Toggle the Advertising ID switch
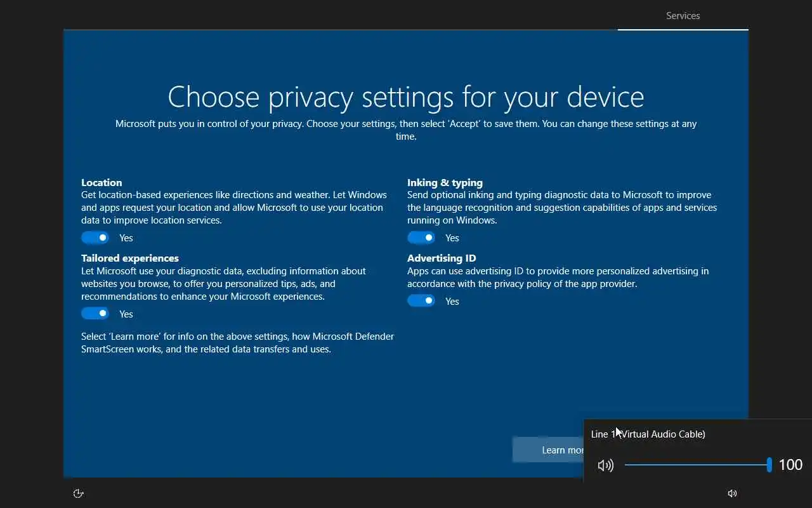This screenshot has height=508, width=812. click(421, 301)
